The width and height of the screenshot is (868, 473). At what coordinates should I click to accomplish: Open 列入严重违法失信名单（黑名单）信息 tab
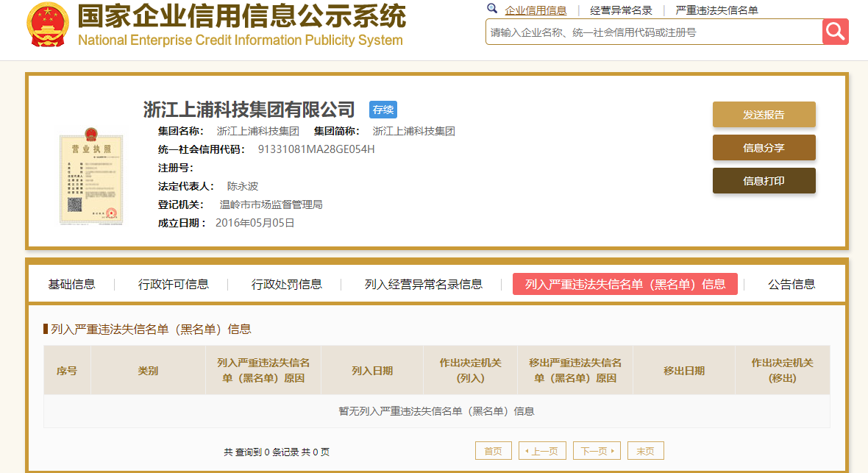[x=625, y=284]
